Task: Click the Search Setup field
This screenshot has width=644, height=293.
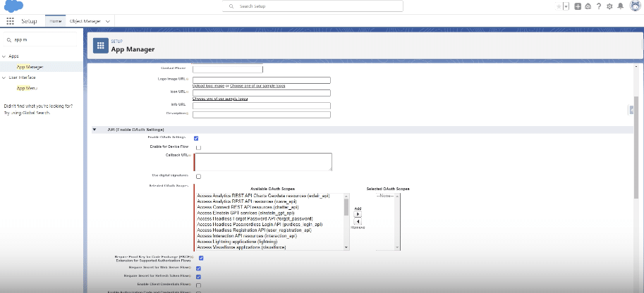Action: [x=312, y=6]
